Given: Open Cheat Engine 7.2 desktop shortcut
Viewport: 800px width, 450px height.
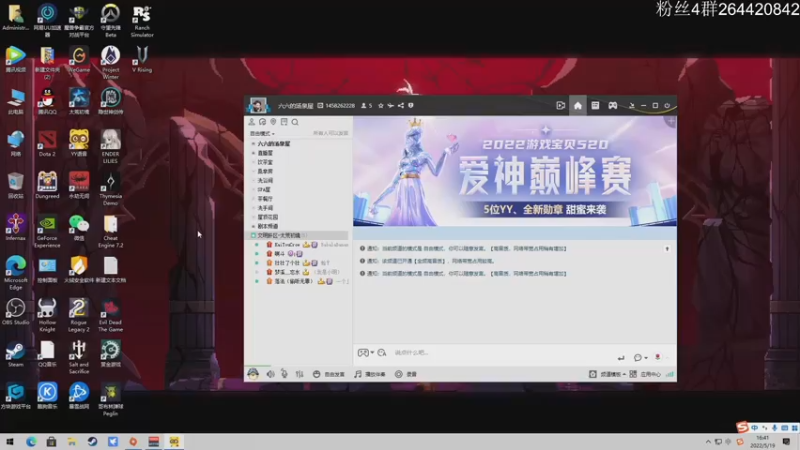Looking at the screenshot, I should click(x=110, y=231).
